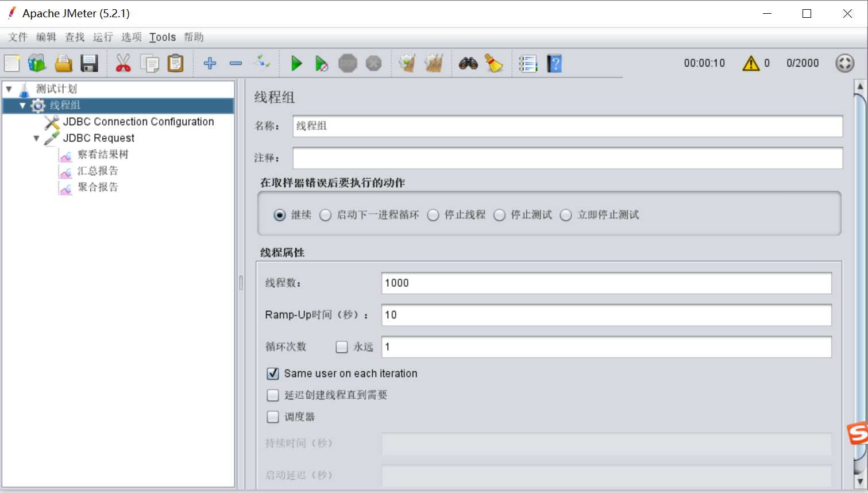Image resolution: width=868 pixels, height=493 pixels.
Task: Open the 文件 menu
Action: click(x=18, y=37)
